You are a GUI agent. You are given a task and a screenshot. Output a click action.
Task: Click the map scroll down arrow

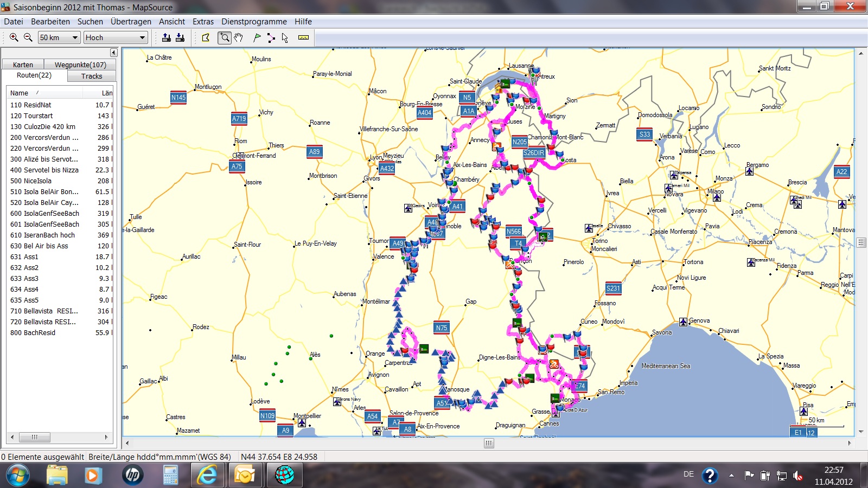pos(861,432)
